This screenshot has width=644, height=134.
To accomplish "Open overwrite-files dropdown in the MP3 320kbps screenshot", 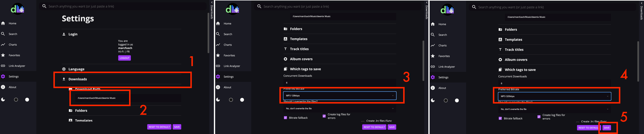I will click(x=554, y=109).
